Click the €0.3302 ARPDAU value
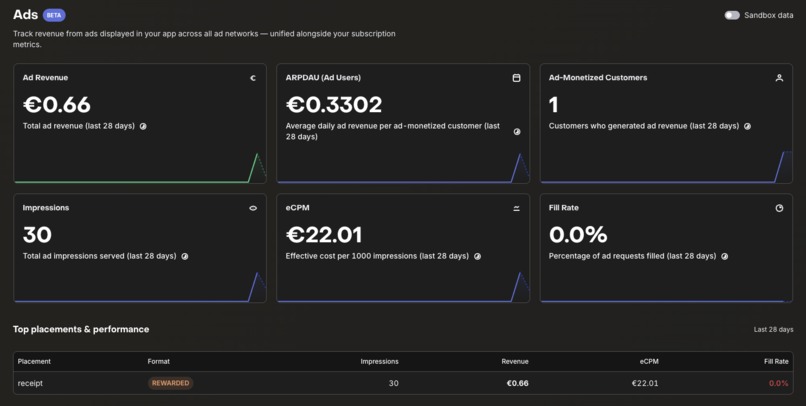The width and height of the screenshot is (806, 406). (x=334, y=105)
